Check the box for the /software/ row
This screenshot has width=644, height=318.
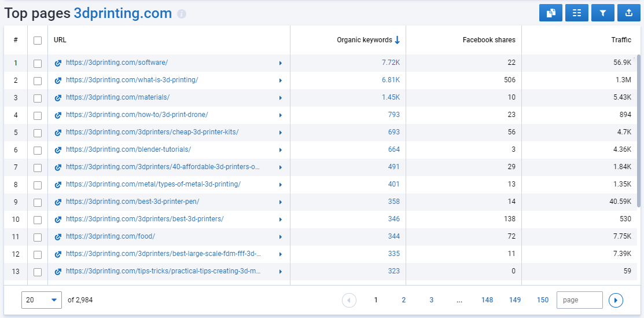click(x=38, y=63)
